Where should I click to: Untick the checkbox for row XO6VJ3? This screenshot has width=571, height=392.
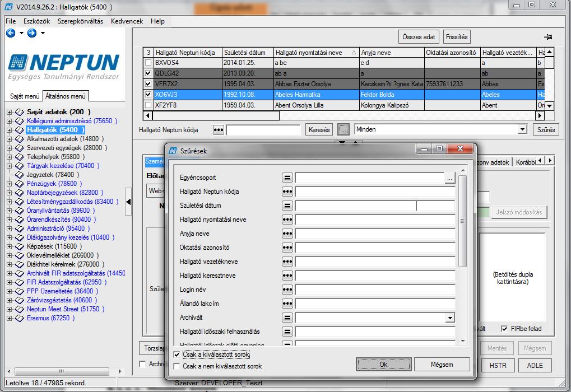[148, 94]
